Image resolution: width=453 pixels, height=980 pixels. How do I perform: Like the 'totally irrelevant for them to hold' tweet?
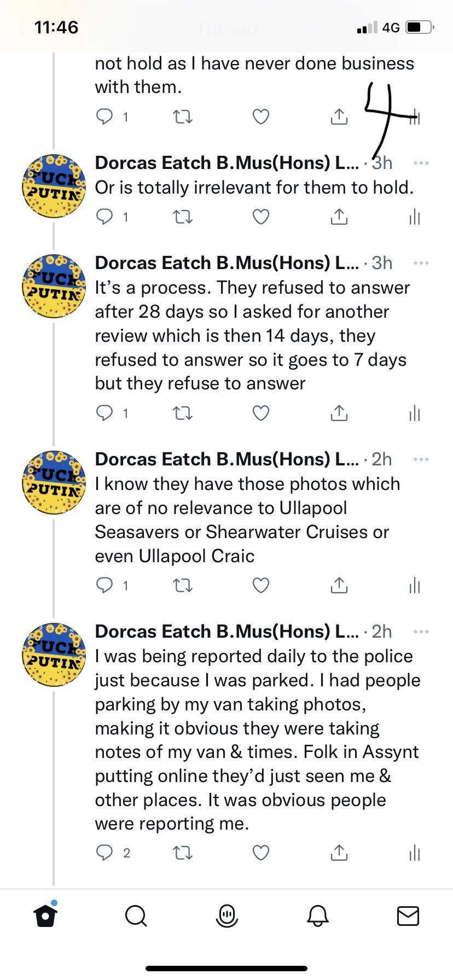(x=261, y=217)
